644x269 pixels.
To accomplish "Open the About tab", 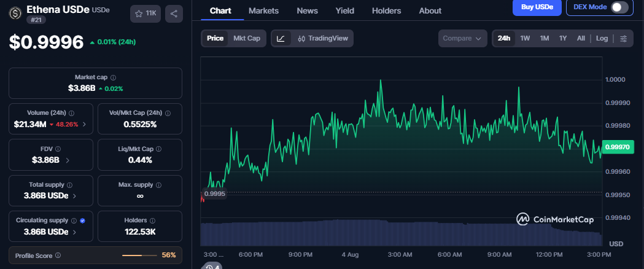I will click(430, 11).
